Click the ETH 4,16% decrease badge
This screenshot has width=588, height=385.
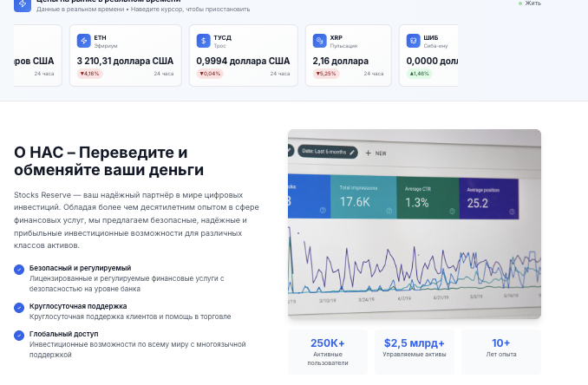[x=89, y=74]
